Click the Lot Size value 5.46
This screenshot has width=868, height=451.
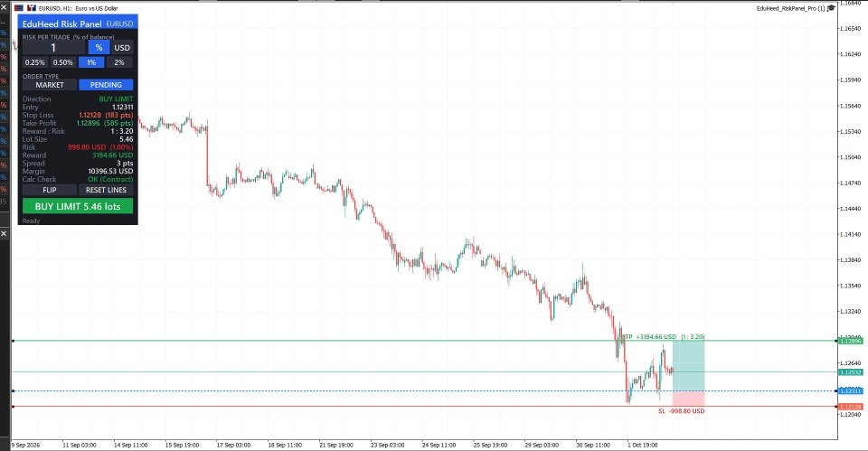point(127,139)
